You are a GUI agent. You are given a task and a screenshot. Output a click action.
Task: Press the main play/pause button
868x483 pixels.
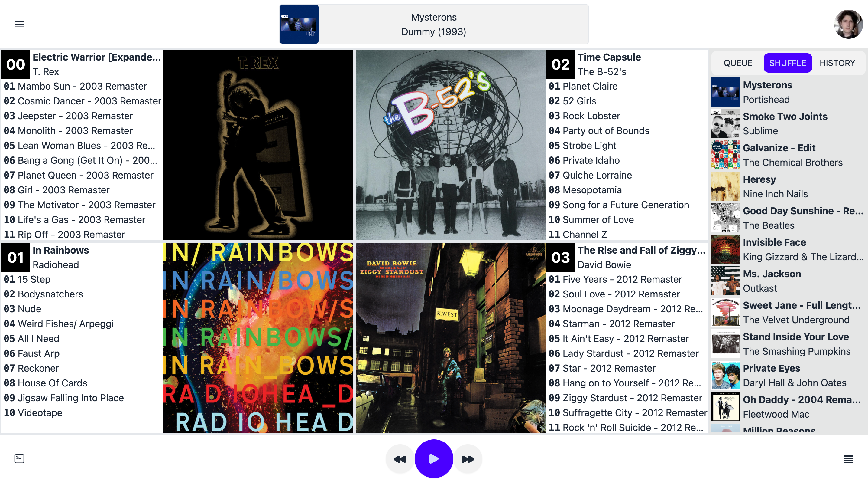434,458
